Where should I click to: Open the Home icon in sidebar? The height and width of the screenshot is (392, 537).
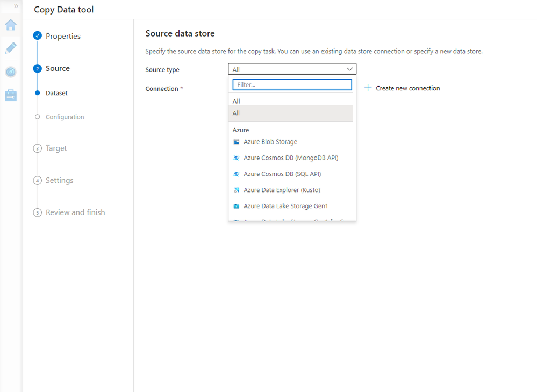click(11, 25)
